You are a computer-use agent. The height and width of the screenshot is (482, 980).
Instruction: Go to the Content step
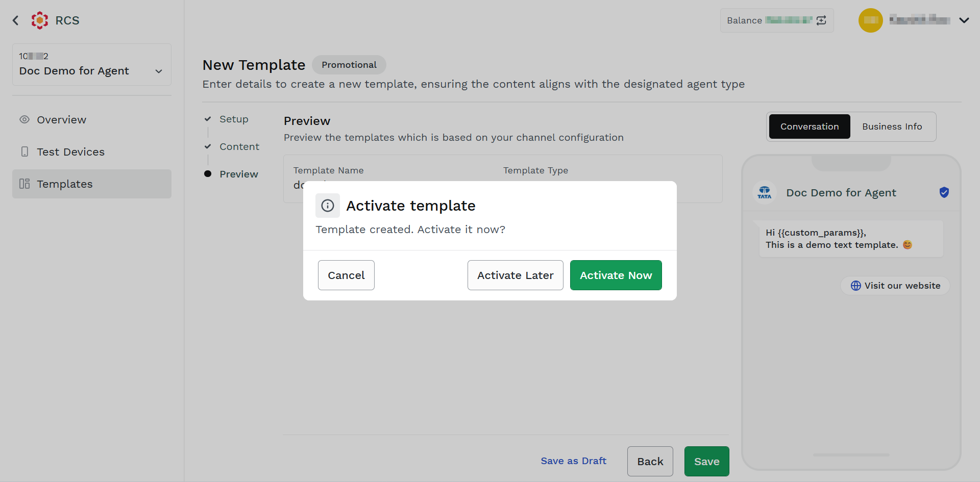239,146
